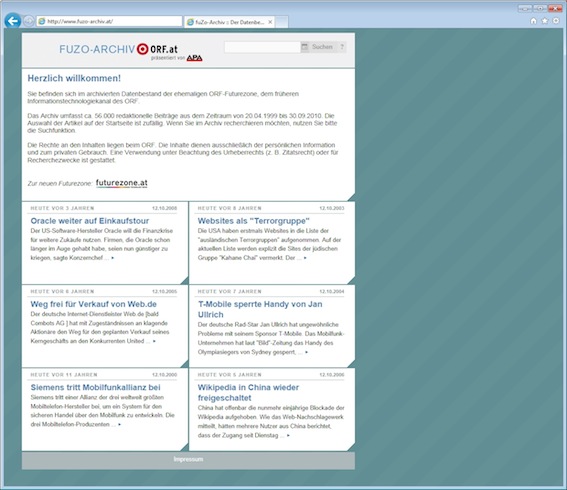The height and width of the screenshot is (490, 567).
Task: Click the read-more arrow in Siemens article
Action: (120, 424)
